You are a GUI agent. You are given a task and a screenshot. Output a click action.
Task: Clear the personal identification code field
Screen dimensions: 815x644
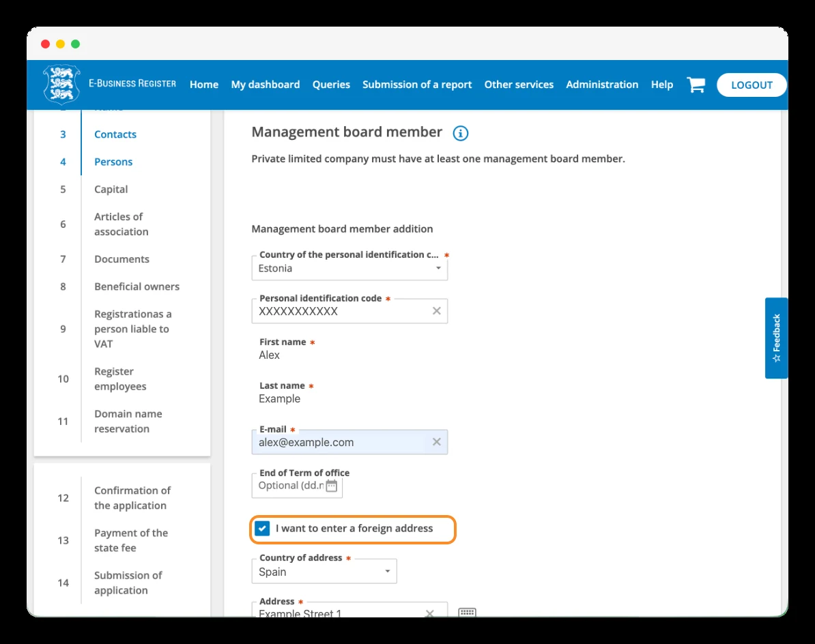click(437, 310)
